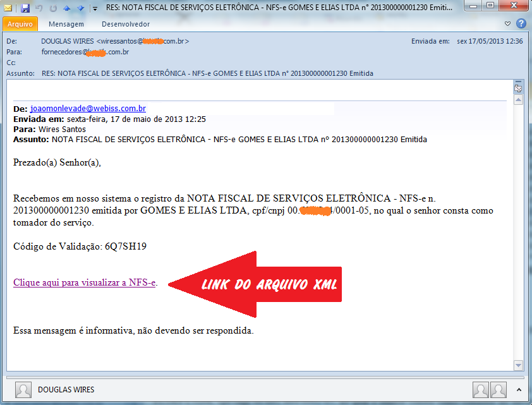Redo via the circular arrow icon
Image resolution: width=532 pixels, height=405 pixels.
pos(53,8)
